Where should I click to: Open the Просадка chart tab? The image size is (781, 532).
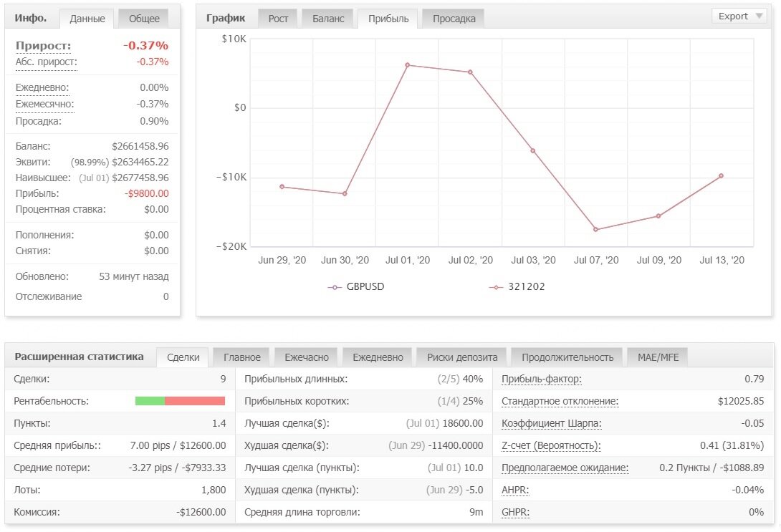(x=454, y=19)
